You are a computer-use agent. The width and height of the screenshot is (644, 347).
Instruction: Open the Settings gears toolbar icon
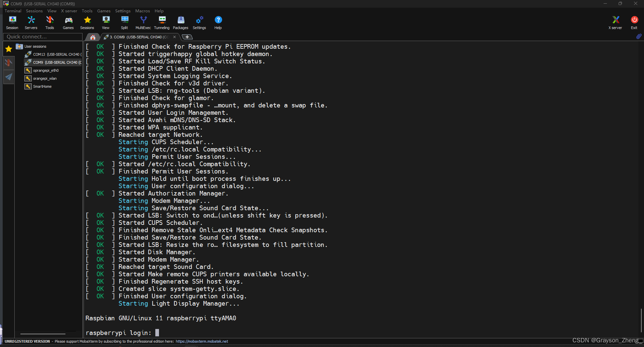[x=199, y=23]
